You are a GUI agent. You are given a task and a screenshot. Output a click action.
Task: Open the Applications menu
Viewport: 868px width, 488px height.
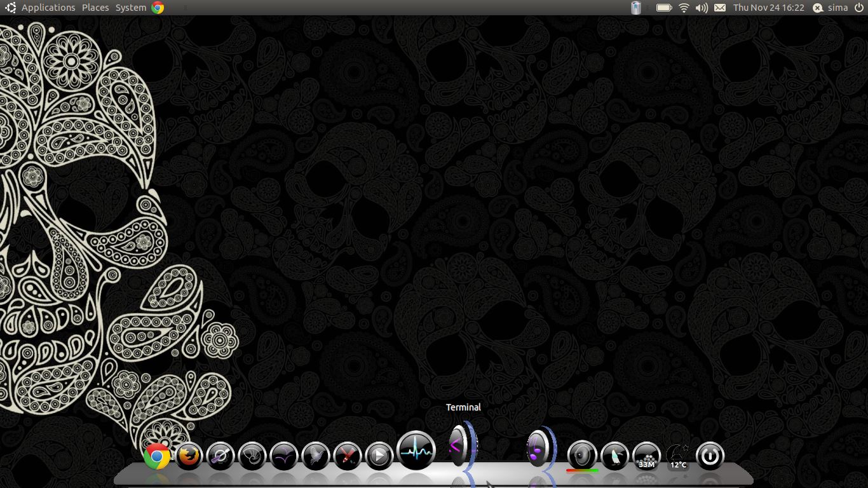coord(48,8)
